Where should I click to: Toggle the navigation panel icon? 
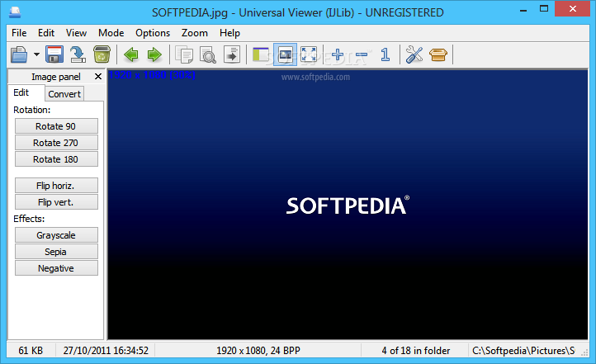[261, 54]
